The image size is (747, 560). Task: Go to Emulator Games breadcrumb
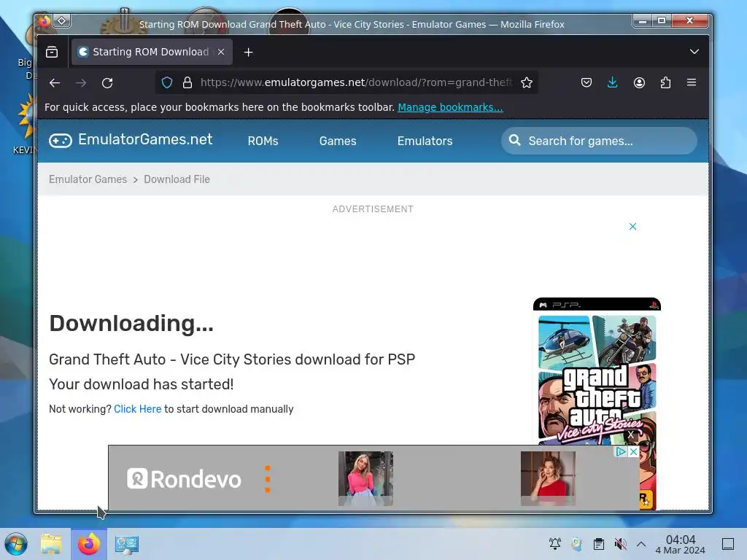click(88, 179)
